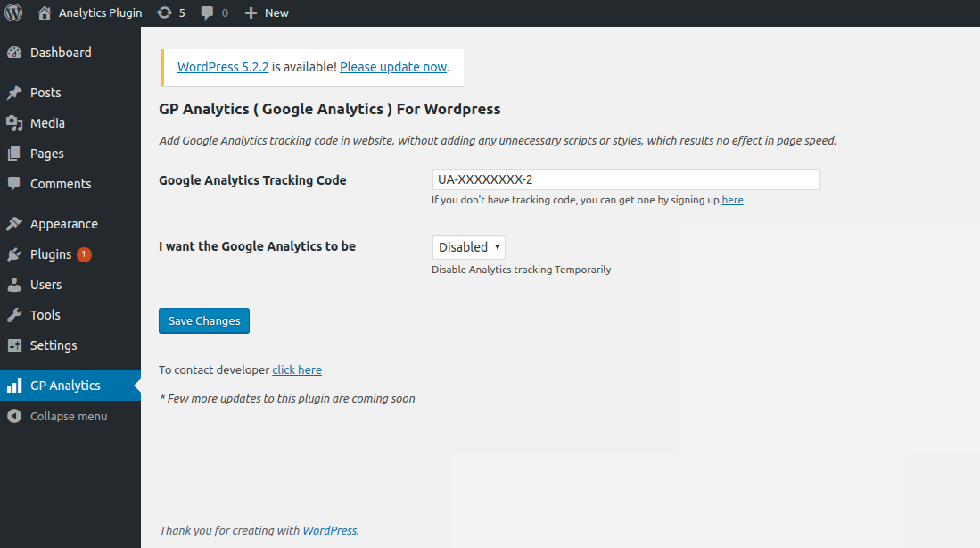Click the plus icon for New

pos(251,13)
